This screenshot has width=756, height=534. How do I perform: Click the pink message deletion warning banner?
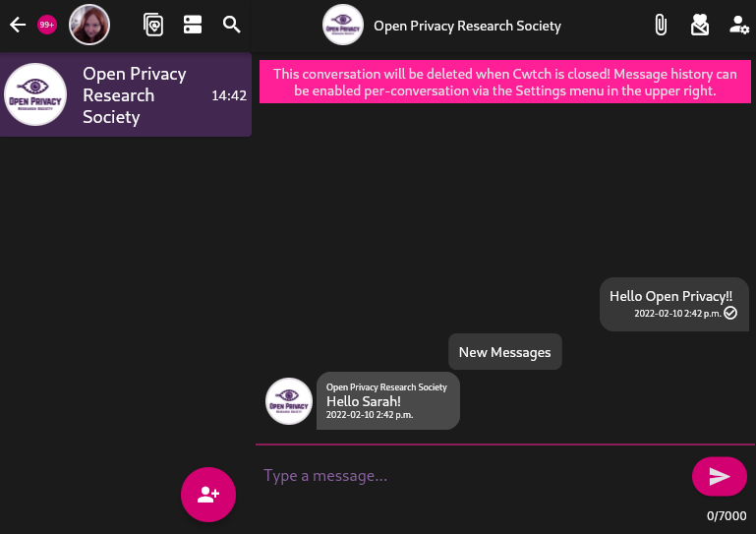[x=504, y=82]
